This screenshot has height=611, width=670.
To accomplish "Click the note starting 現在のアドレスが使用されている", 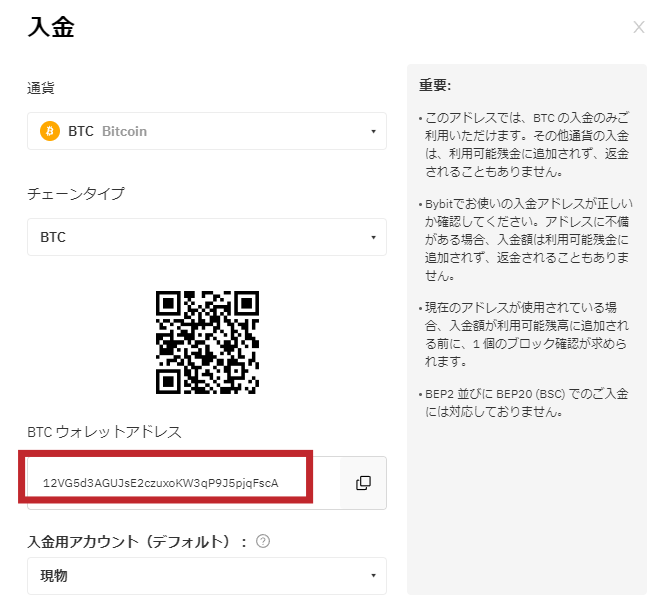I will click(x=526, y=335).
